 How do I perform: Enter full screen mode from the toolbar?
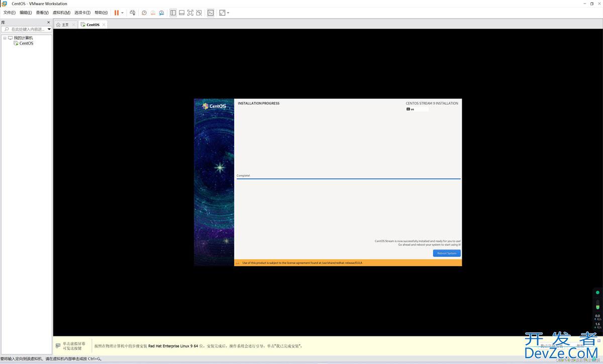190,13
